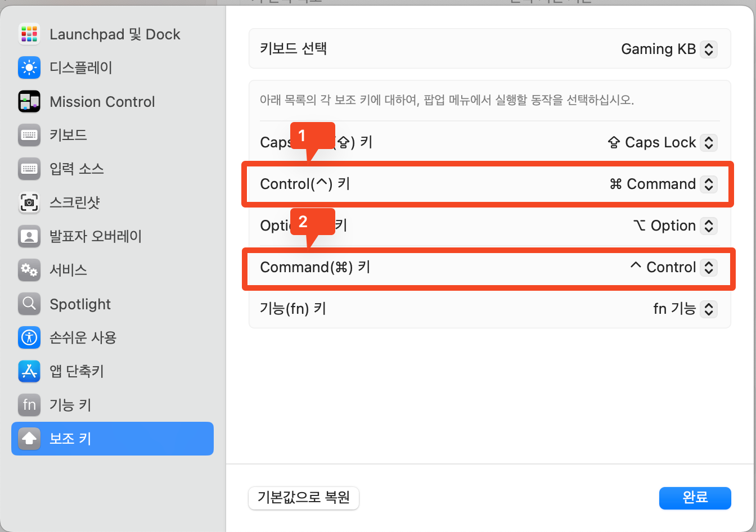Open the 기능(fn) key action dropdown
The height and width of the screenshot is (532, 756).
[709, 309]
